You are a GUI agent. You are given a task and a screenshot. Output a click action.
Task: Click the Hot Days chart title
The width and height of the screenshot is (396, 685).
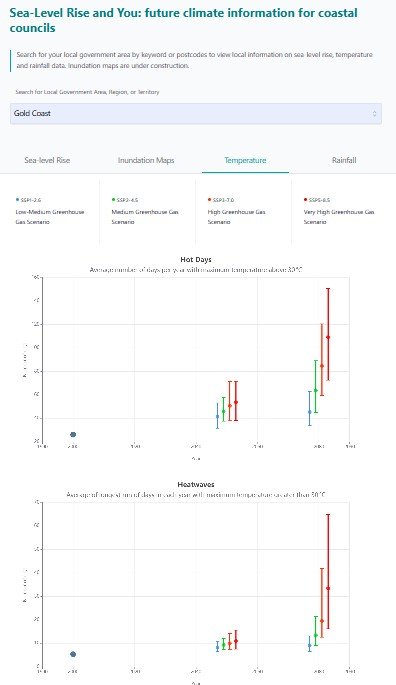(196, 259)
